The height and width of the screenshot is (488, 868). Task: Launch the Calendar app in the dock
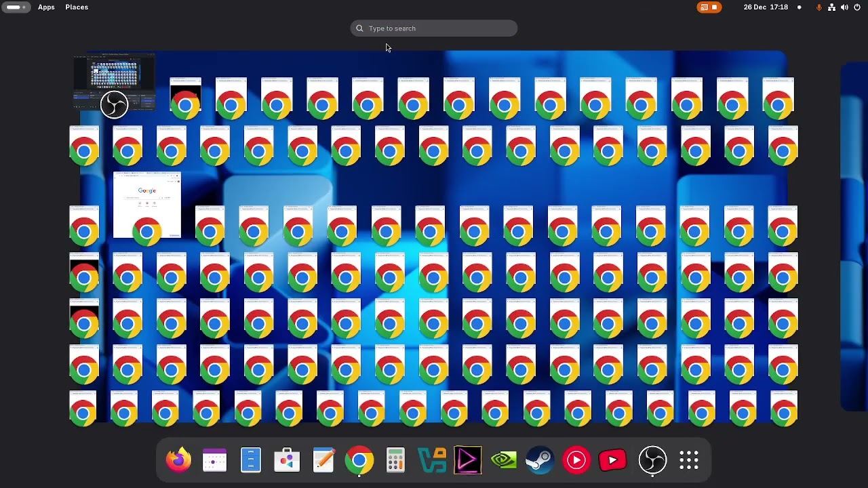pyautogui.click(x=215, y=461)
